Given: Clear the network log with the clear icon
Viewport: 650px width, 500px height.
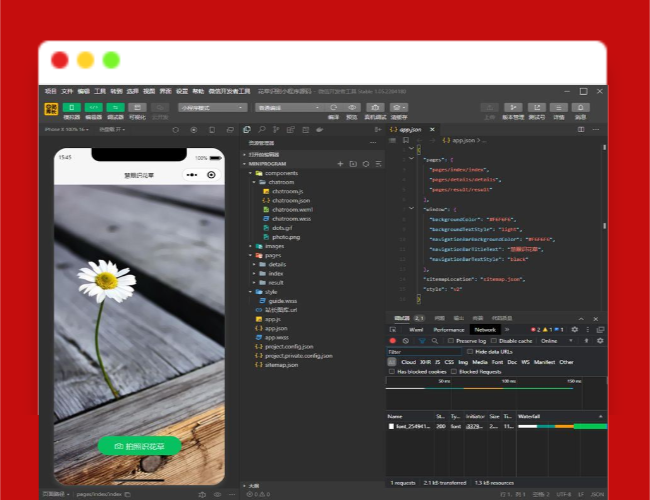Looking at the screenshot, I should (x=404, y=340).
